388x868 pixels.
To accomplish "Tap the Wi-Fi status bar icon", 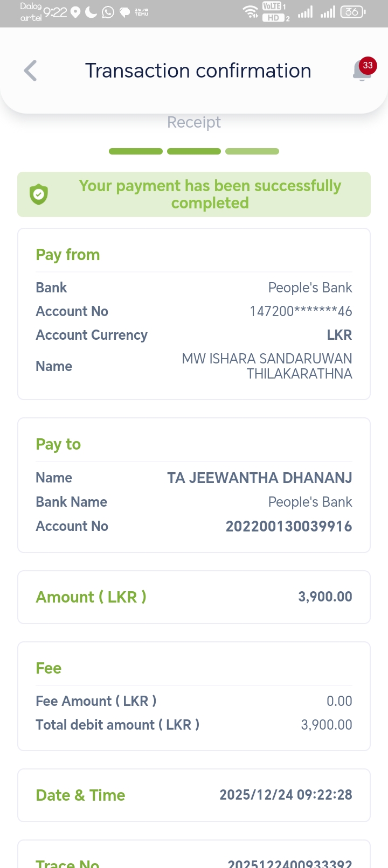I will (251, 11).
